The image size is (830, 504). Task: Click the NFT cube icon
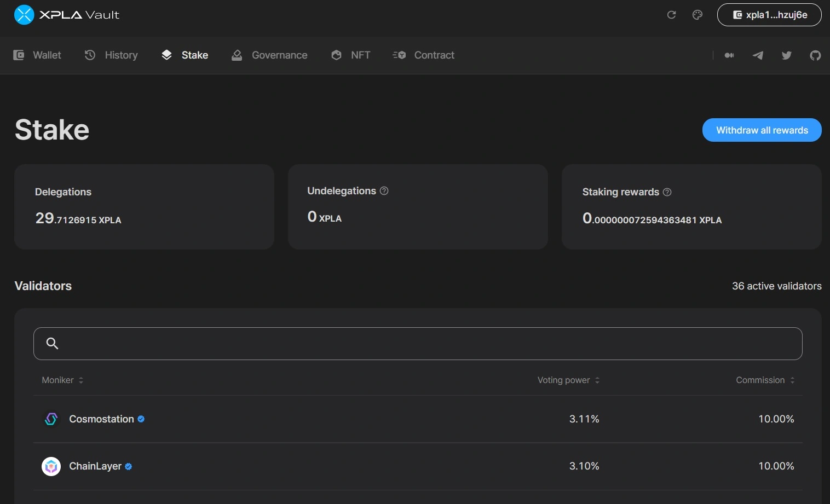(x=336, y=55)
